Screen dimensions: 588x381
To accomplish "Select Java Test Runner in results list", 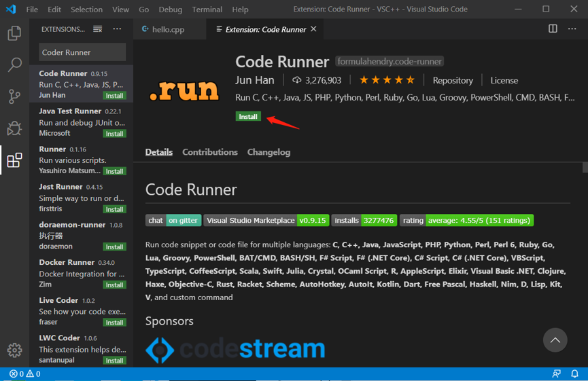I will click(82, 122).
